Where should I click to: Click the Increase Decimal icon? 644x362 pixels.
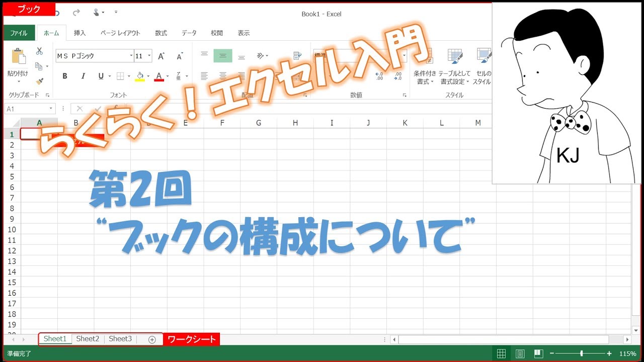click(x=380, y=76)
